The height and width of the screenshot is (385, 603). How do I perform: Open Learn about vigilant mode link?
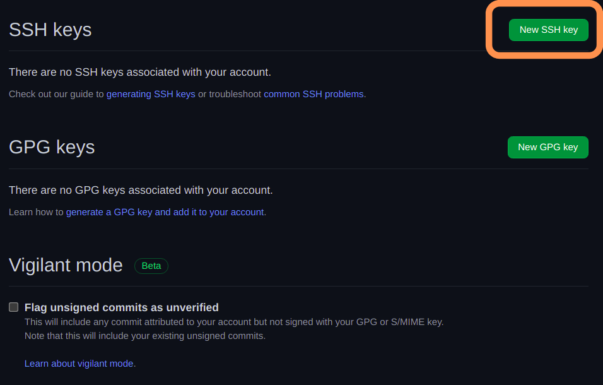click(79, 363)
